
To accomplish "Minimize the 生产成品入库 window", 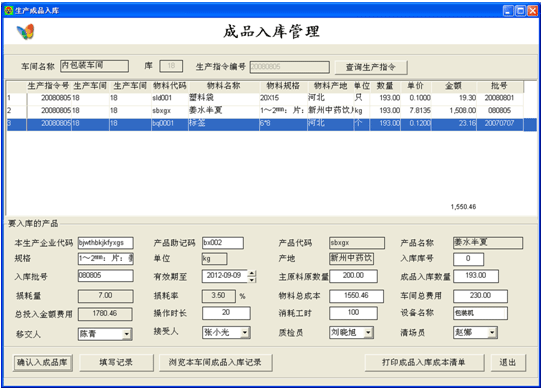I will pos(508,11).
